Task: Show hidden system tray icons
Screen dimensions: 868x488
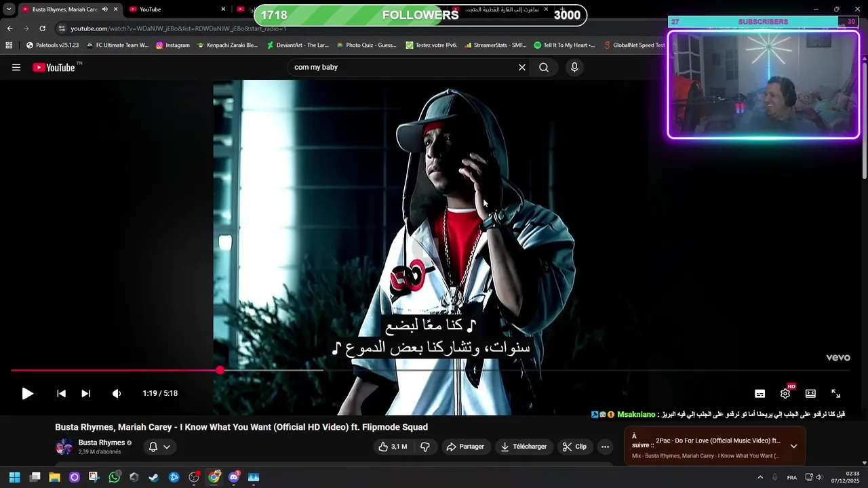Action: click(760, 477)
